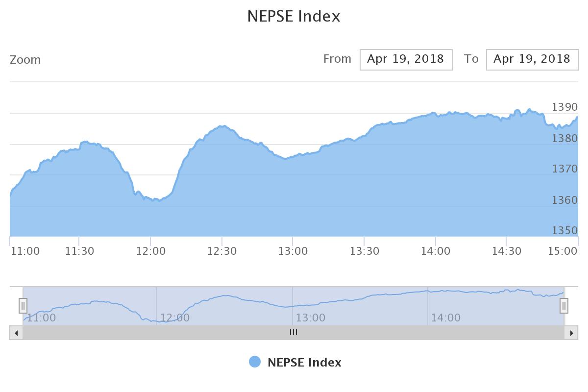
Task: Click the scrollbar thumb grip in the center
Action: (x=294, y=332)
